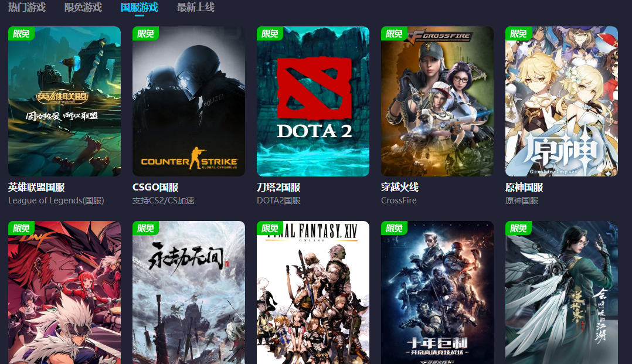Image resolution: width=632 pixels, height=364 pixels.
Task: Click the DOTA 2 game cover
Action: pyautogui.click(x=313, y=101)
